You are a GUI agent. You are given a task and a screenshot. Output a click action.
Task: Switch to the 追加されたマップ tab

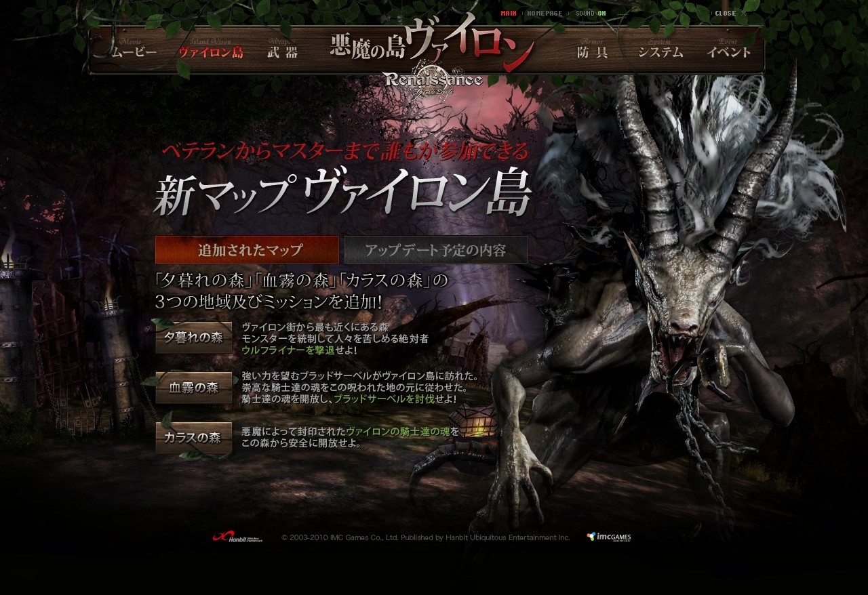point(247,249)
